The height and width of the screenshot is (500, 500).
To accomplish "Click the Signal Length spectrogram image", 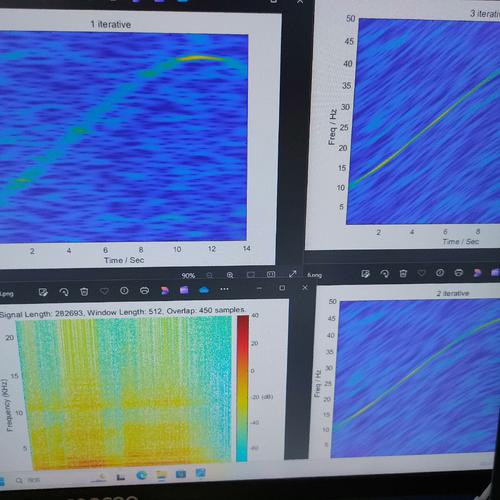I will 124,392.
